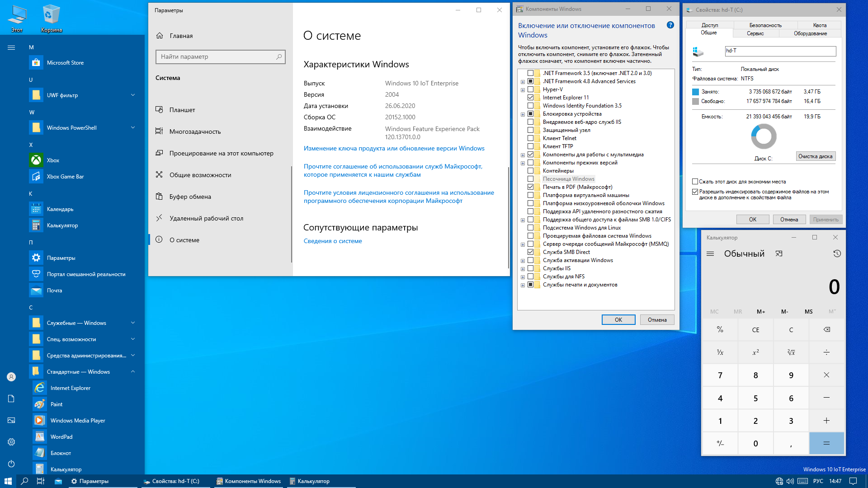This screenshot has width=868, height=488.
Task: Click calculator backspace key
Action: [826, 330]
